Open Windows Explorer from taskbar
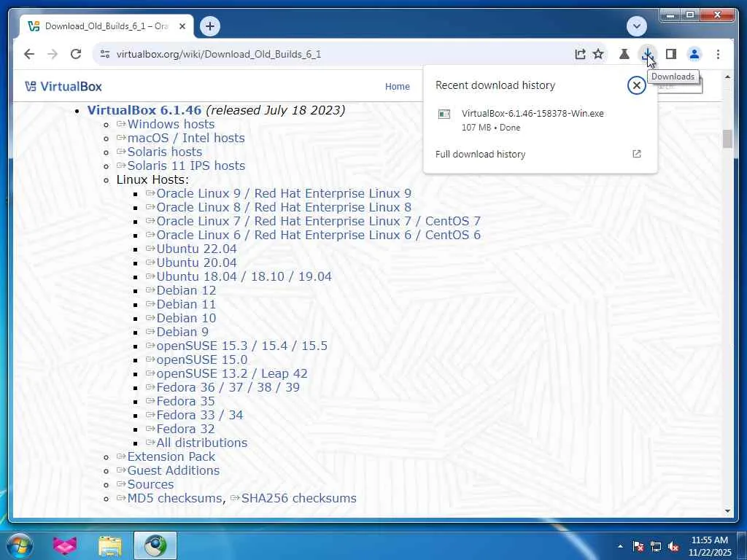 [110, 545]
